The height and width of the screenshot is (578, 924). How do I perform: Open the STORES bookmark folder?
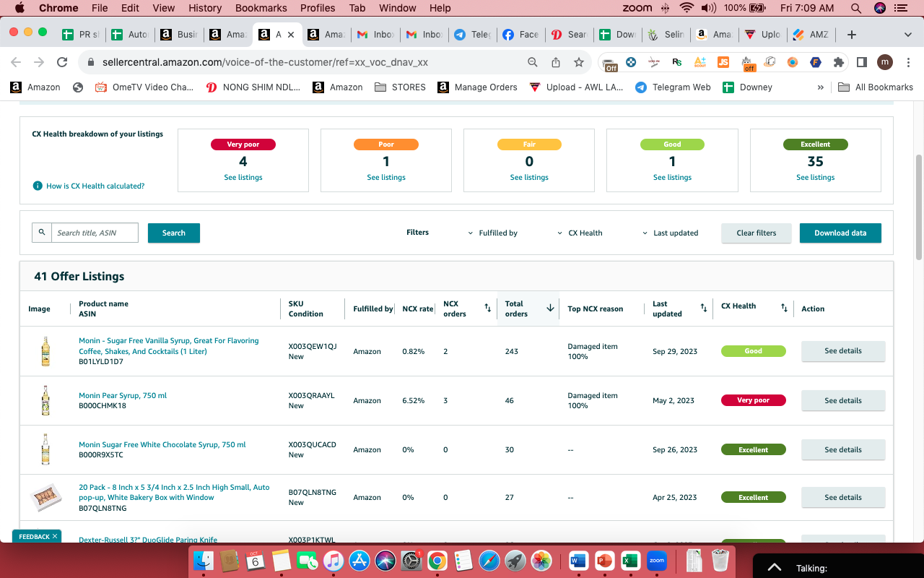coord(400,87)
